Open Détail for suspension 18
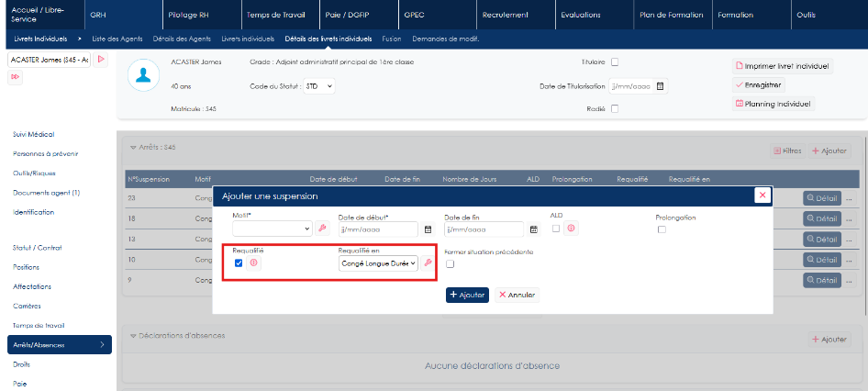This screenshot has width=868, height=391. click(x=822, y=218)
